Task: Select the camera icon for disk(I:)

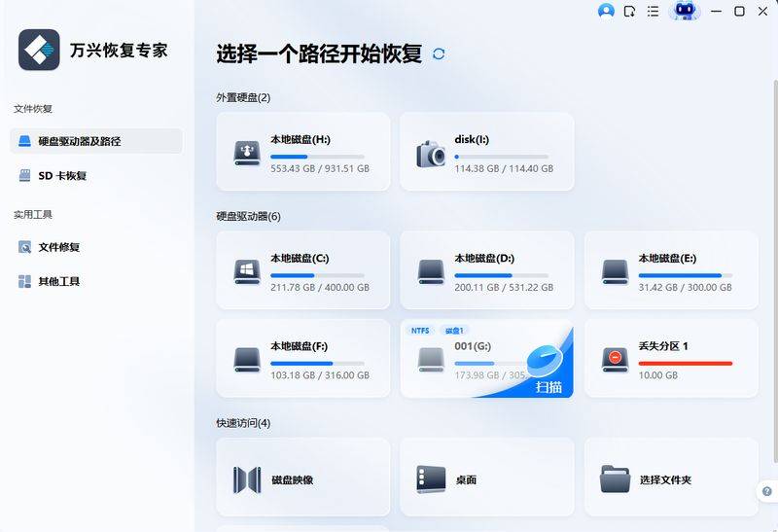Action: point(431,154)
